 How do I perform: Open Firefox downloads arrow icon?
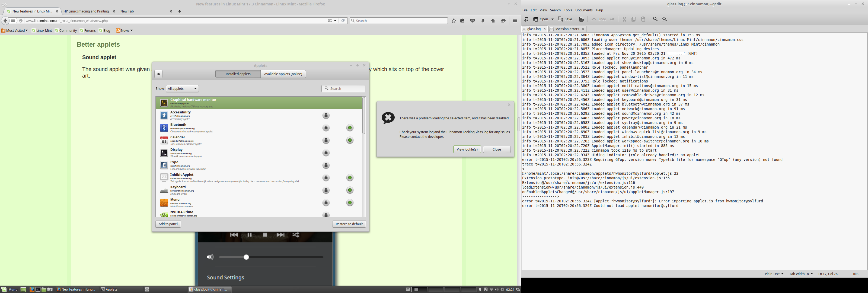coord(483,21)
